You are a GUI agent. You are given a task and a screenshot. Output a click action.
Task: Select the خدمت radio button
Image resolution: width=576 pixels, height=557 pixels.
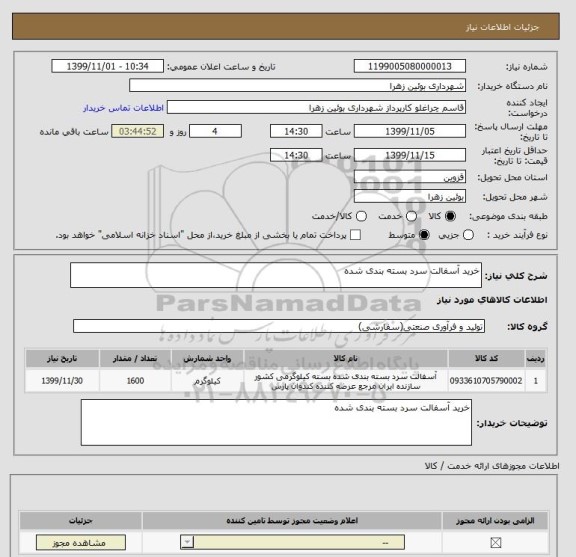[411, 216]
